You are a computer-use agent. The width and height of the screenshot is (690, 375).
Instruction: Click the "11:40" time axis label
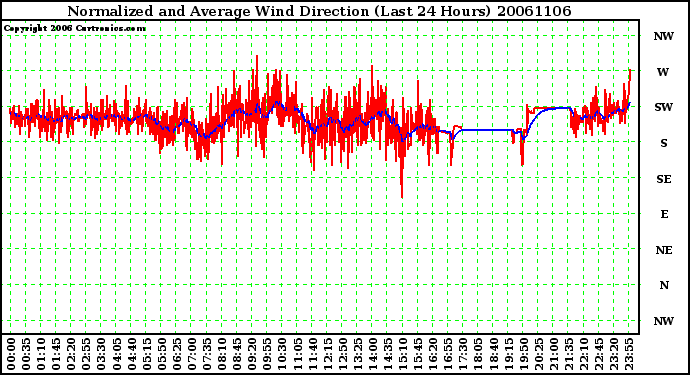click(312, 354)
